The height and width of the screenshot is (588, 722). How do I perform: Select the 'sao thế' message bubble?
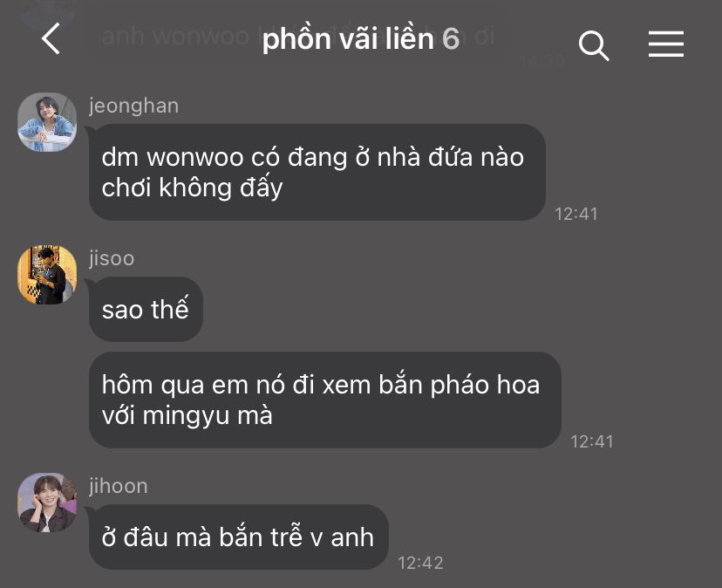click(146, 309)
